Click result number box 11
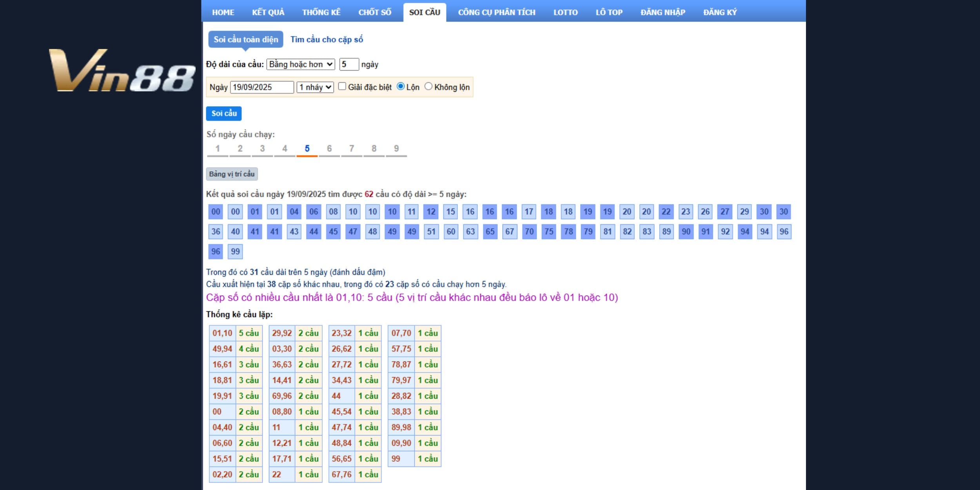The height and width of the screenshot is (490, 980). pyautogui.click(x=412, y=212)
